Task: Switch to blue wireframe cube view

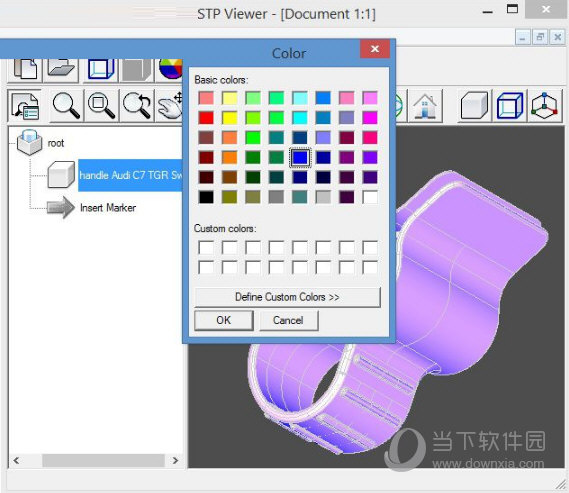Action: pyautogui.click(x=510, y=106)
